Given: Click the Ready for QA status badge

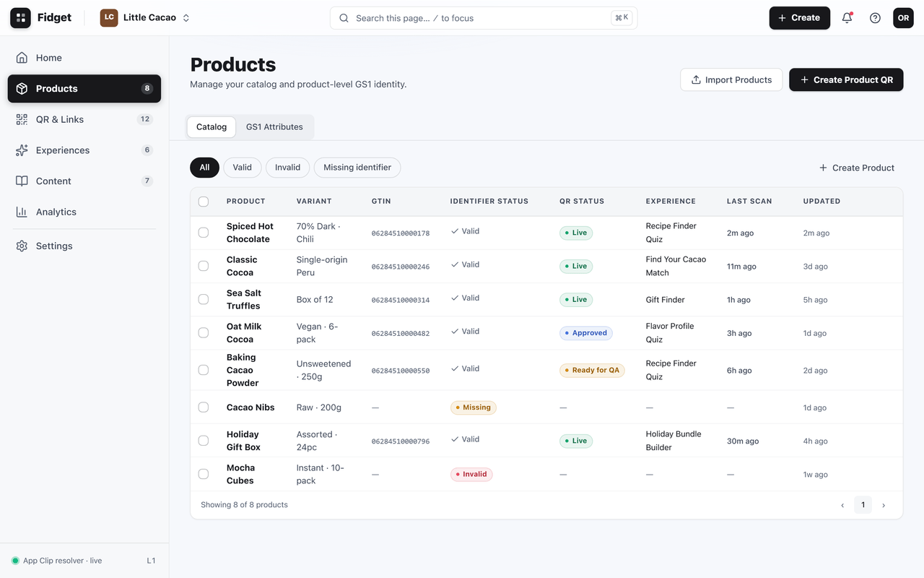Looking at the screenshot, I should [x=592, y=370].
